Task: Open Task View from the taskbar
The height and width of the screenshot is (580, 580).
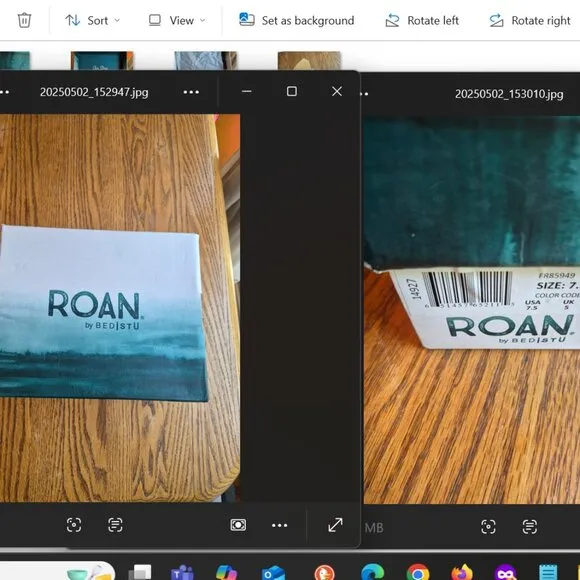Action: pyautogui.click(x=140, y=572)
